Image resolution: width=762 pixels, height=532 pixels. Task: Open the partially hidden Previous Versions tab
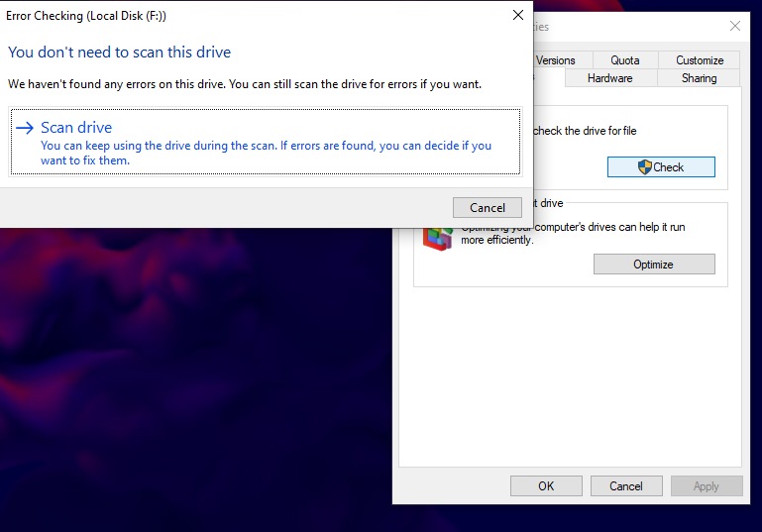tap(556, 60)
